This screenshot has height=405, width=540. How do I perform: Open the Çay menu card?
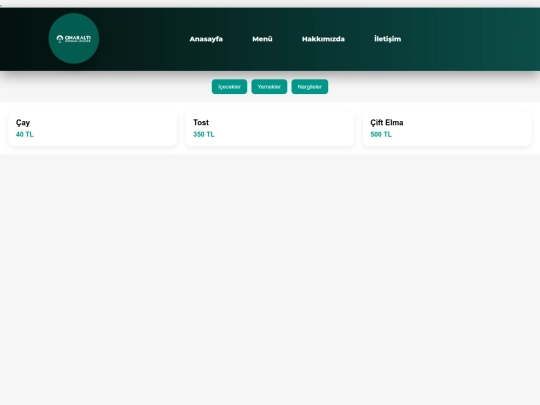click(93, 128)
